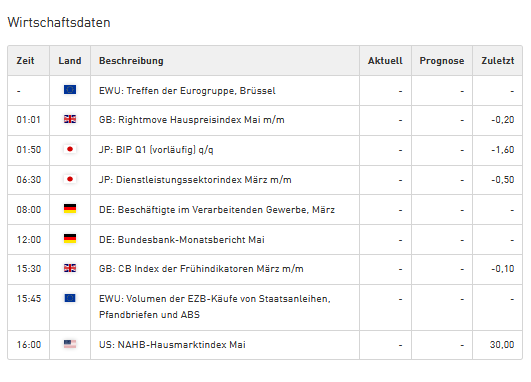Open the Rightmove Hauspreisindex Mai entry
This screenshot has height=382, width=531.
(x=192, y=120)
